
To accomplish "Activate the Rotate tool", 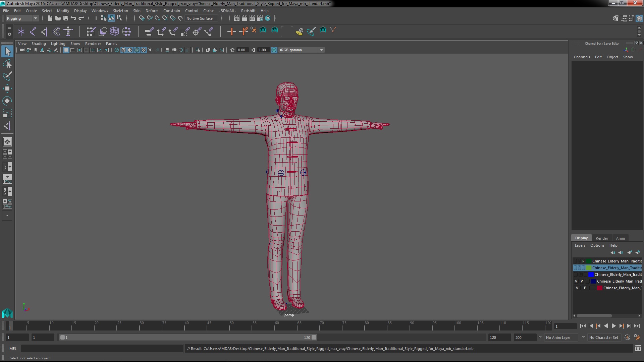I will click(x=7, y=101).
